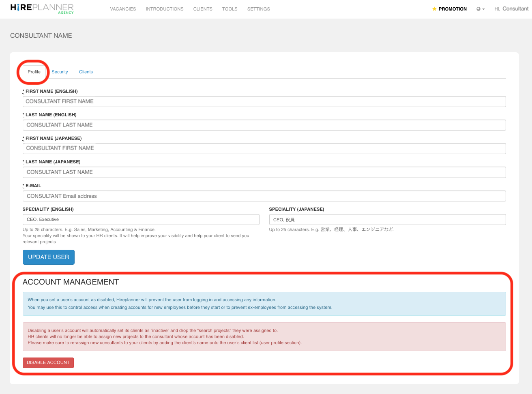Click the HirePlanner Agency logo

pos(42,9)
